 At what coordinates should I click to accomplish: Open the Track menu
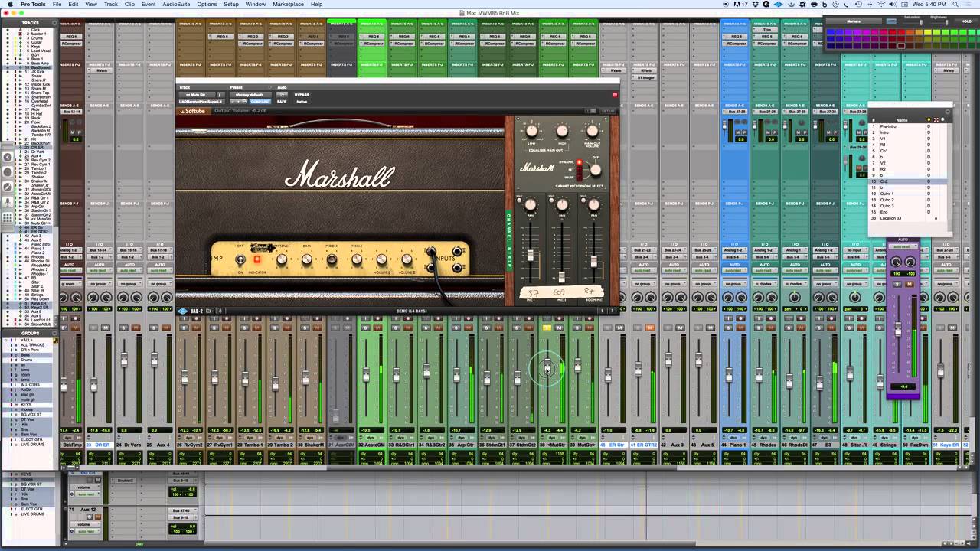(111, 4)
